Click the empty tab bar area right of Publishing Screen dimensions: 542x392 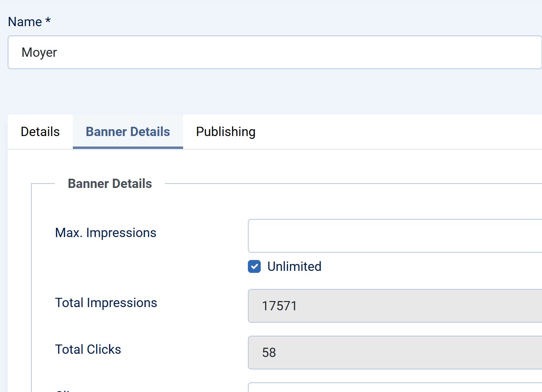click(398, 132)
